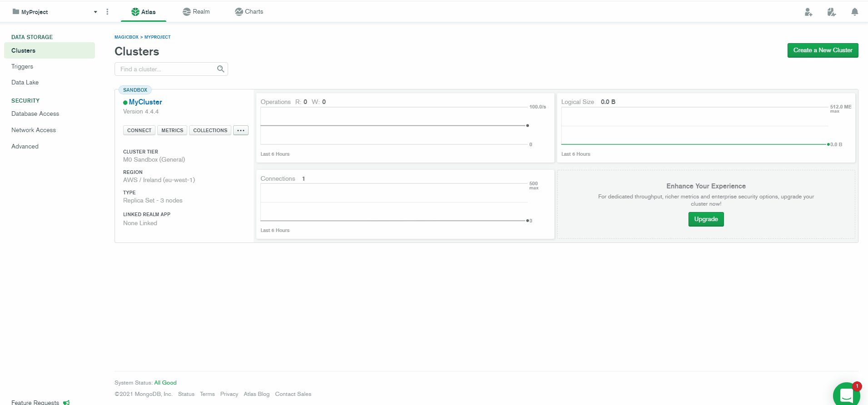This screenshot has height=405, width=868.
Task: Click the COLLECTIONS button
Action: coord(210,130)
